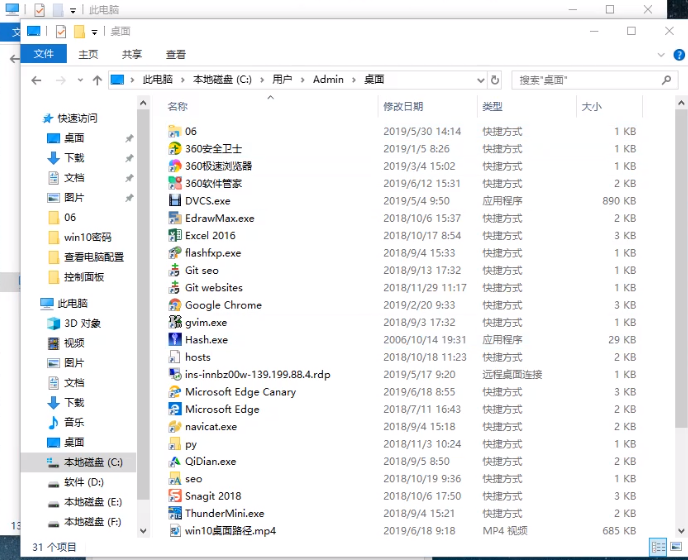
Task: Click Admin in the address breadcrumb
Action: point(328,79)
